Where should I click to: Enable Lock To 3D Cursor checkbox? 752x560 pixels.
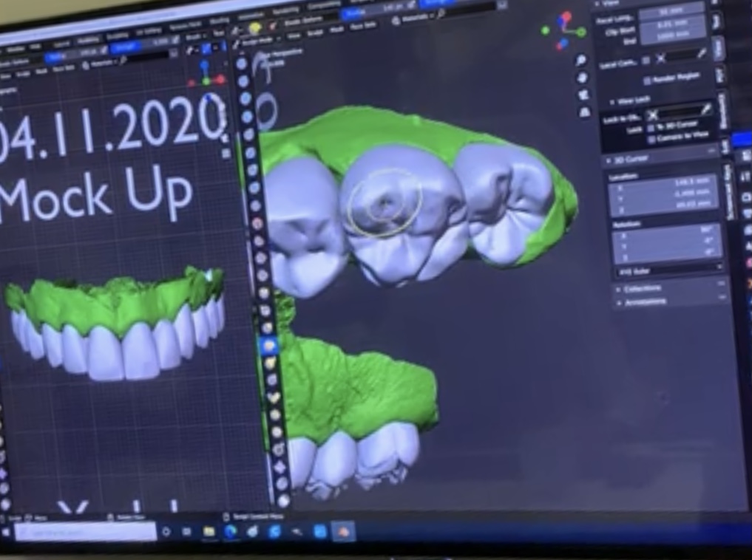click(x=651, y=128)
